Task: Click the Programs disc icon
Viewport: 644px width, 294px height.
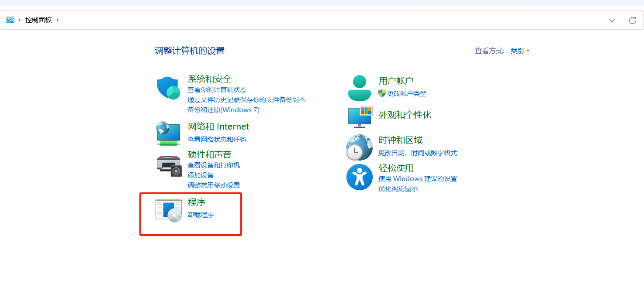Action: tap(169, 210)
